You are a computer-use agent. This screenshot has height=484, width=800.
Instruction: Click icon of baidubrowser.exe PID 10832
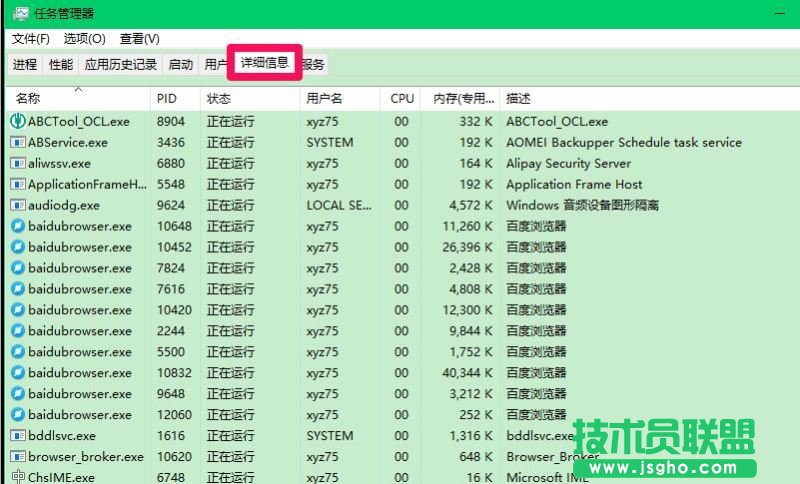[18, 372]
